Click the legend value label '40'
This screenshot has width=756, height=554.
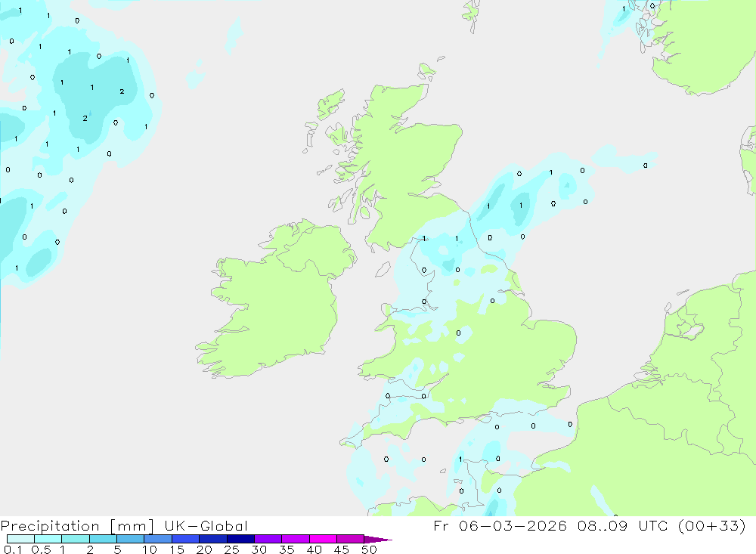click(x=314, y=549)
